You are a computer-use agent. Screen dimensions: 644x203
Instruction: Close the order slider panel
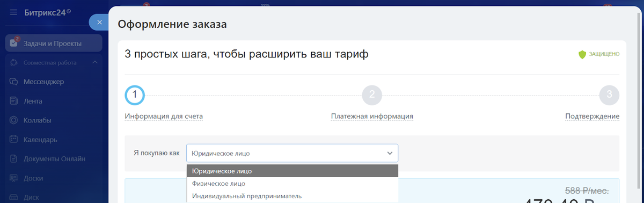pyautogui.click(x=99, y=22)
